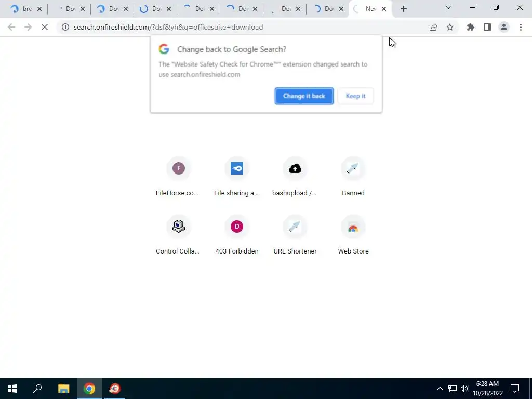Share this page icon

(433, 27)
